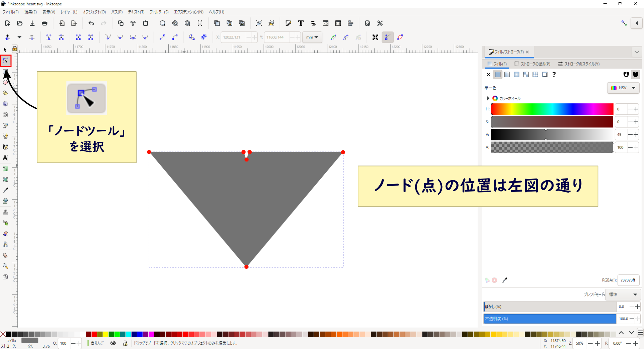Screen dimensions: 644x349
Task: Open the mm unit dropdown
Action: pyautogui.click(x=312, y=37)
